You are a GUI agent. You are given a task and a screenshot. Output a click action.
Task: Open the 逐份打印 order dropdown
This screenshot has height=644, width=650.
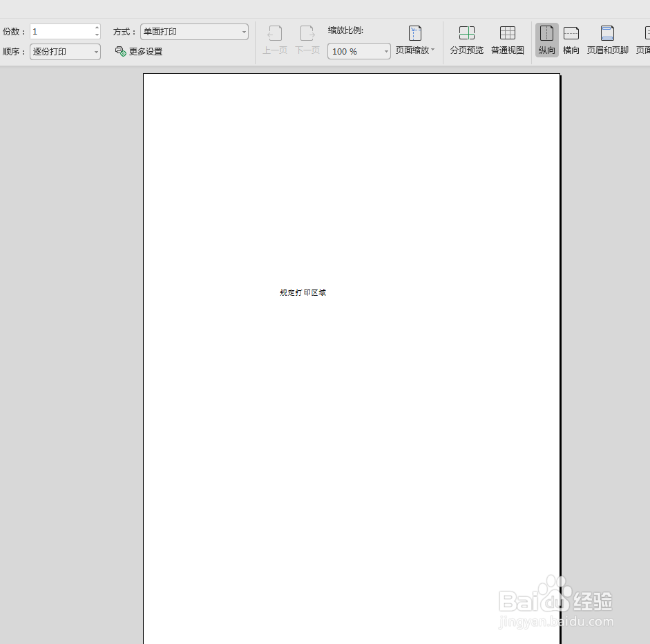coord(65,52)
